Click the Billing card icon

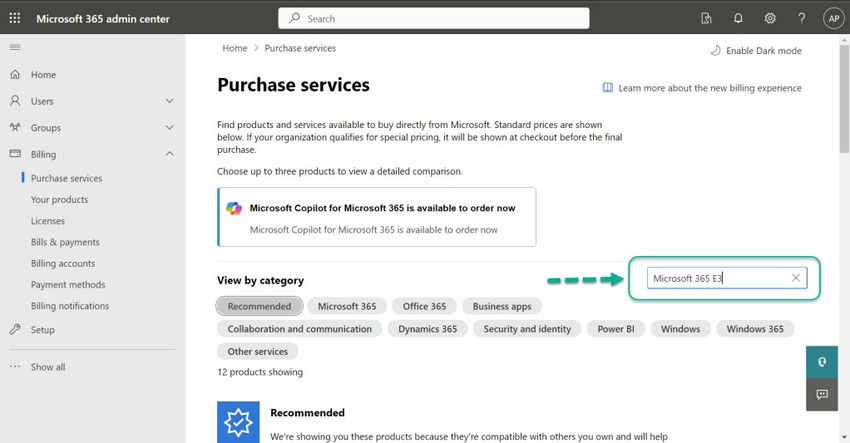[x=15, y=154]
